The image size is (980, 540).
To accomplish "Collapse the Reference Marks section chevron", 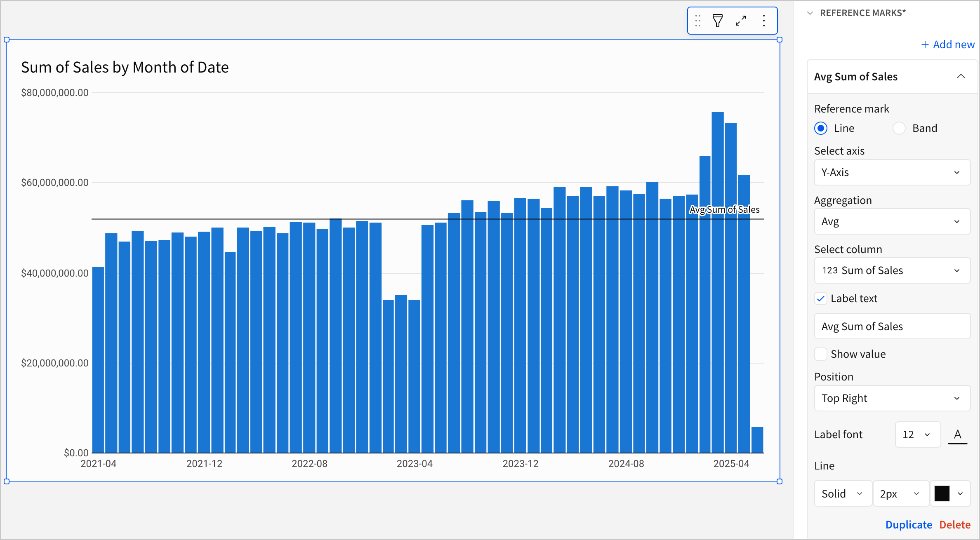I will 810,13.
